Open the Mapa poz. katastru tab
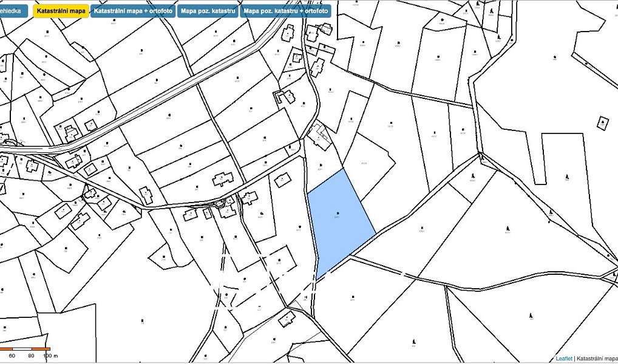This screenshot has width=618, height=364. (x=208, y=11)
